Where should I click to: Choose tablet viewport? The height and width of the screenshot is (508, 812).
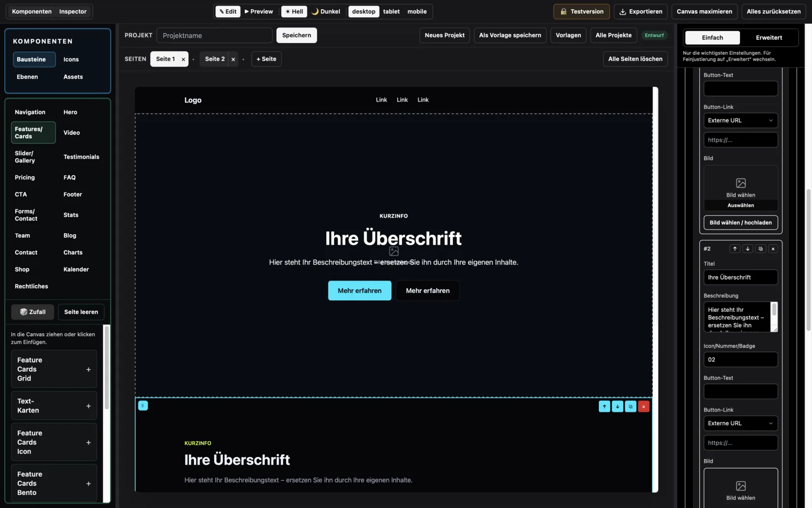point(391,11)
